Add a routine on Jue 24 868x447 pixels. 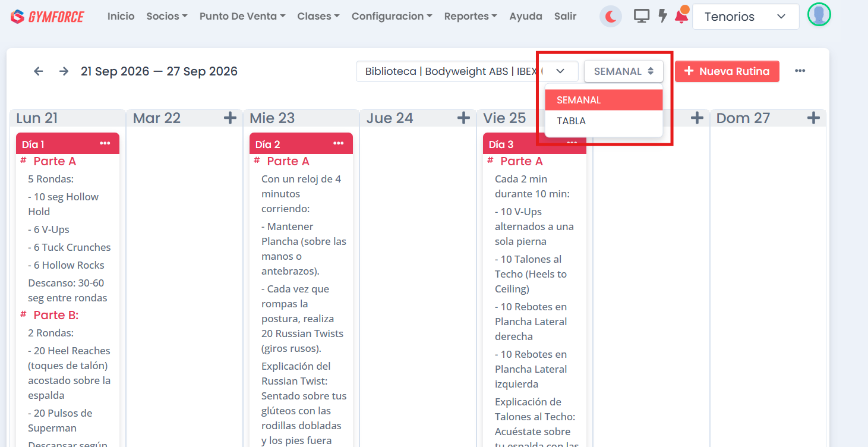pyautogui.click(x=463, y=118)
